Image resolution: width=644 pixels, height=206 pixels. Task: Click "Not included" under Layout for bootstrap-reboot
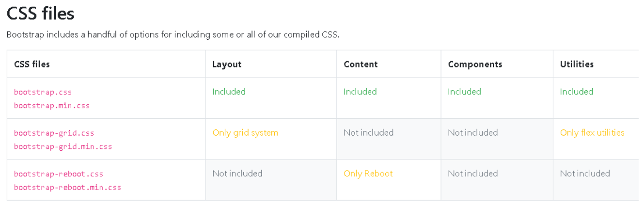237,174
